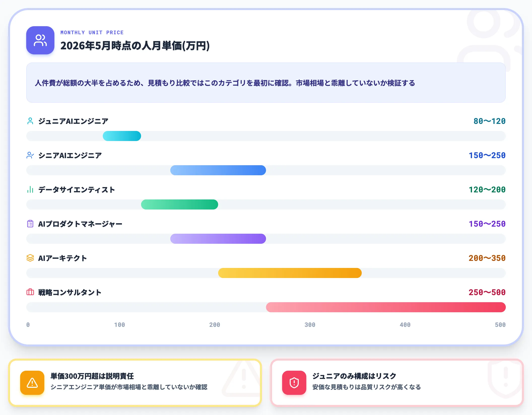Click the red shield alert icon
532x415 pixels.
click(294, 383)
